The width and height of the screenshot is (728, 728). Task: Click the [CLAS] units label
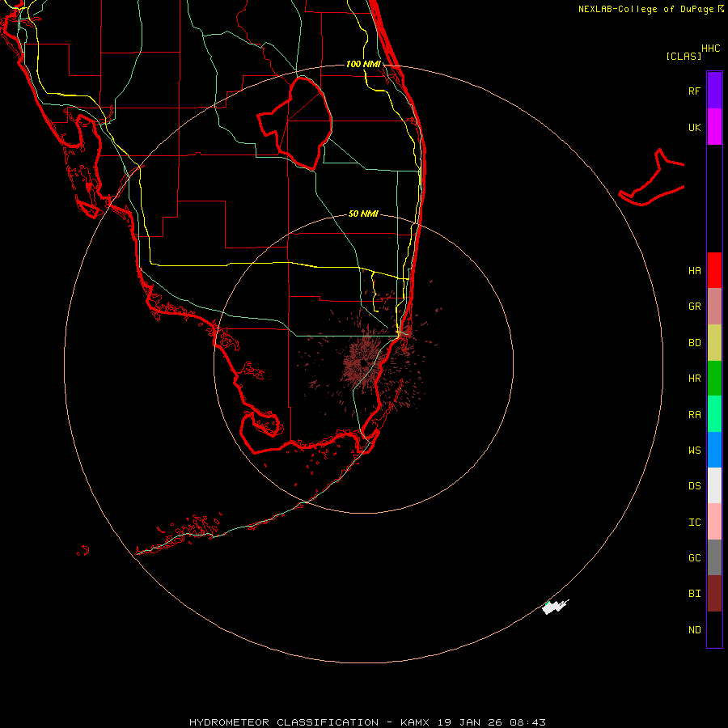pos(684,56)
